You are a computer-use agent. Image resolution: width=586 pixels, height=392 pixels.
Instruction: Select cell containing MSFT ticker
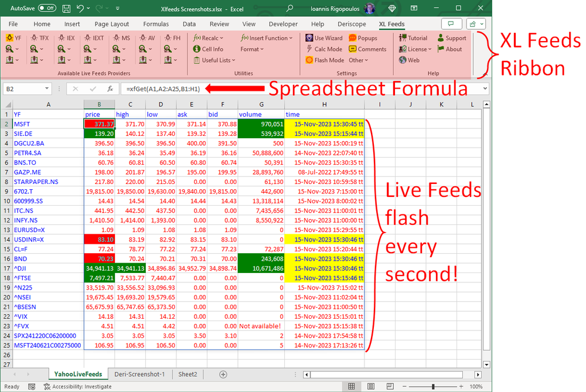48,124
